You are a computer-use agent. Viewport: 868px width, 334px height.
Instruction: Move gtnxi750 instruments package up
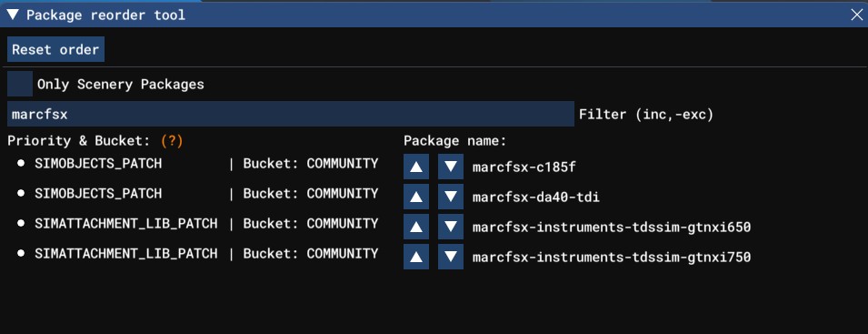point(416,257)
